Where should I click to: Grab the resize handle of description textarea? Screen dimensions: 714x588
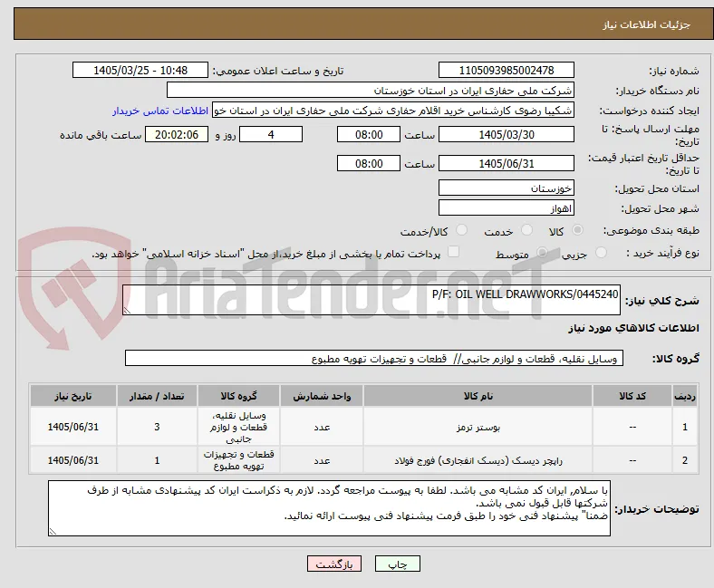pyautogui.click(x=127, y=311)
